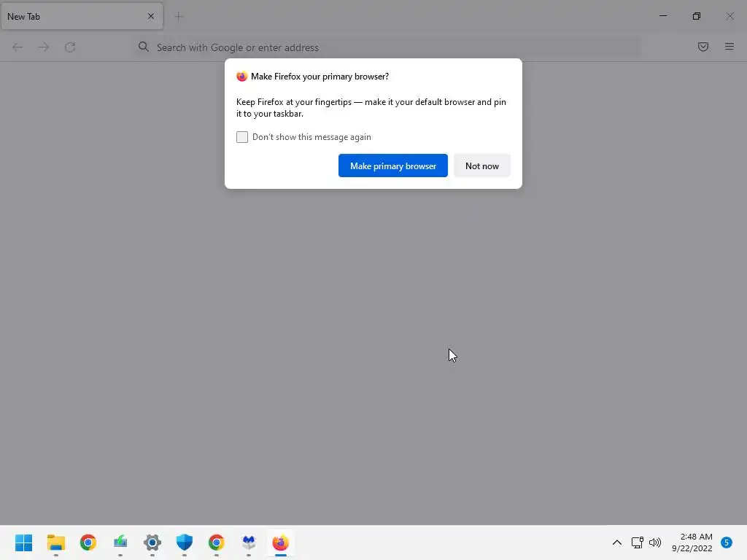This screenshot has width=747, height=560.
Task: Open the notification badge showing 5
Action: tap(727, 542)
